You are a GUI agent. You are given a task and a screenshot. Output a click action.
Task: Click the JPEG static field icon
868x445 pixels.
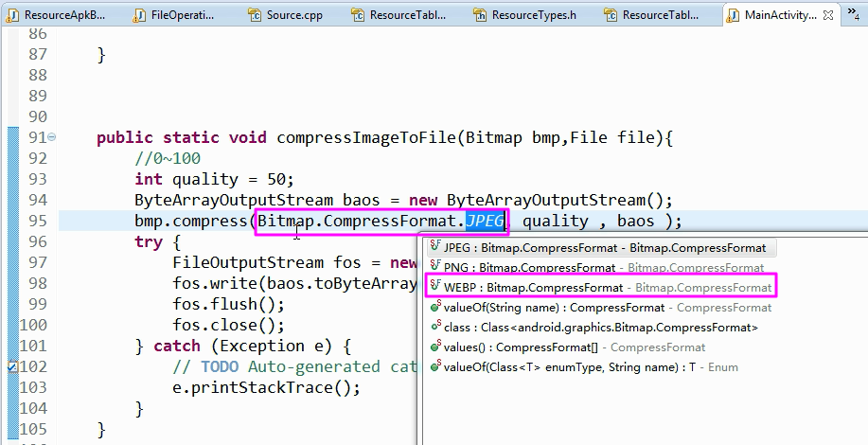click(435, 247)
